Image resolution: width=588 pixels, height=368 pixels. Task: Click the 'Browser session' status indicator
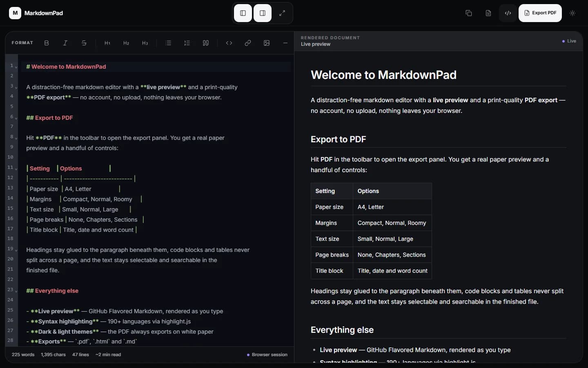pos(267,355)
